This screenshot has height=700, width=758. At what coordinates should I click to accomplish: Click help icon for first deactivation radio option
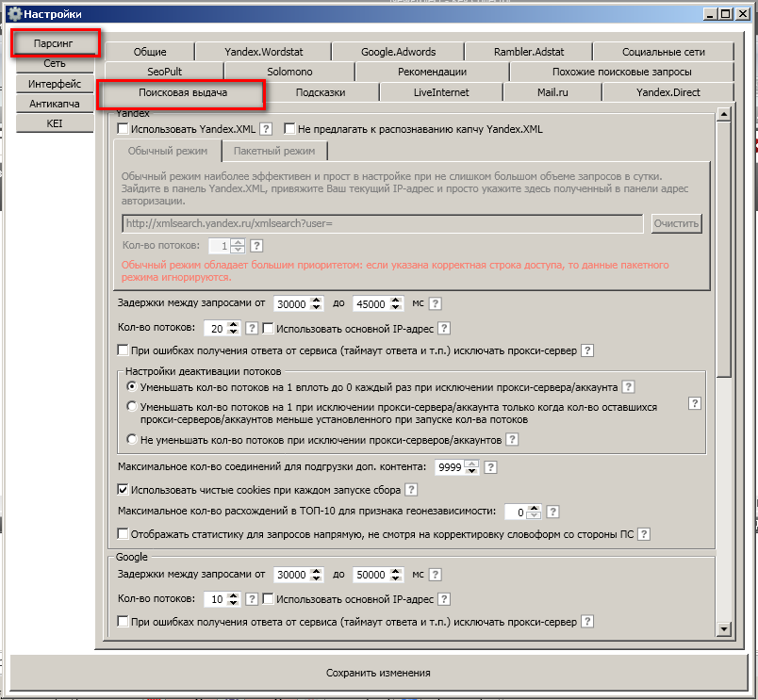(x=628, y=387)
